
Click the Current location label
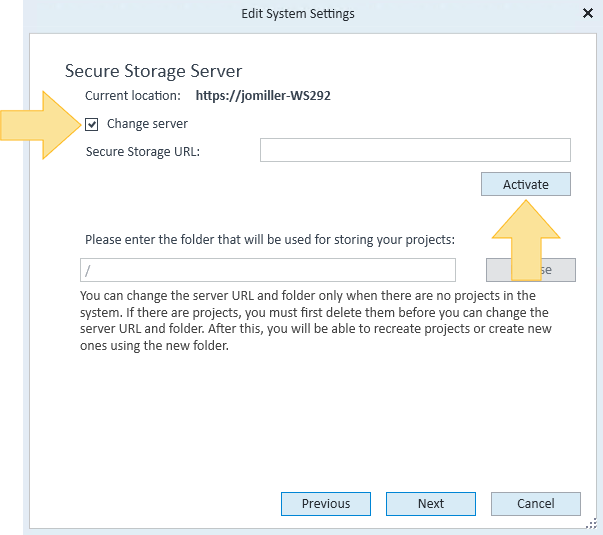[x=133, y=95]
